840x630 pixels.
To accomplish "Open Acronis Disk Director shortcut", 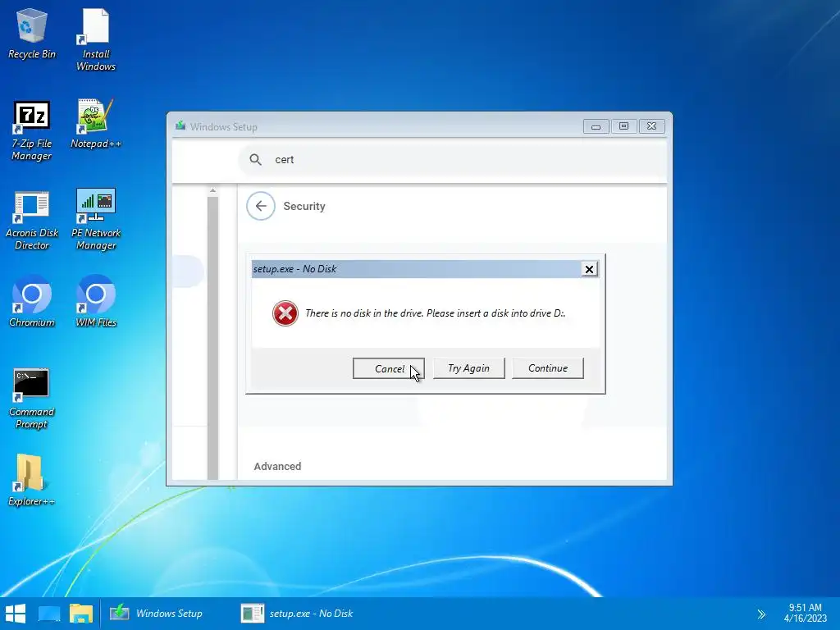I will [32, 220].
